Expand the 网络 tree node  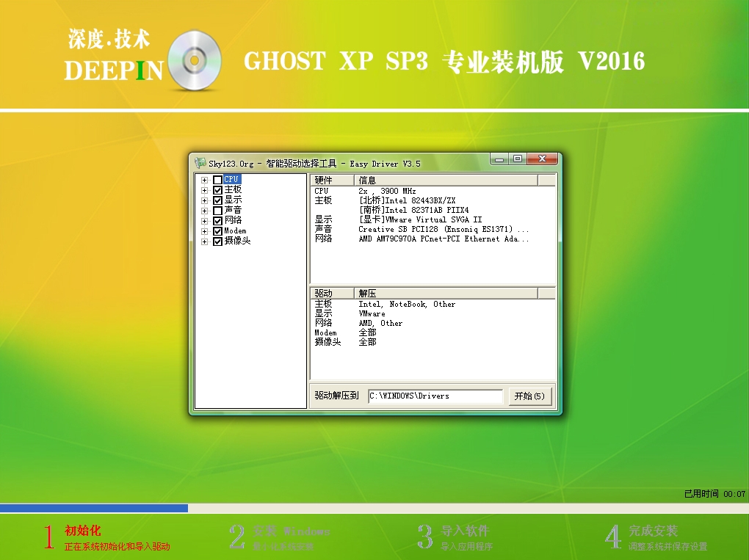click(204, 221)
